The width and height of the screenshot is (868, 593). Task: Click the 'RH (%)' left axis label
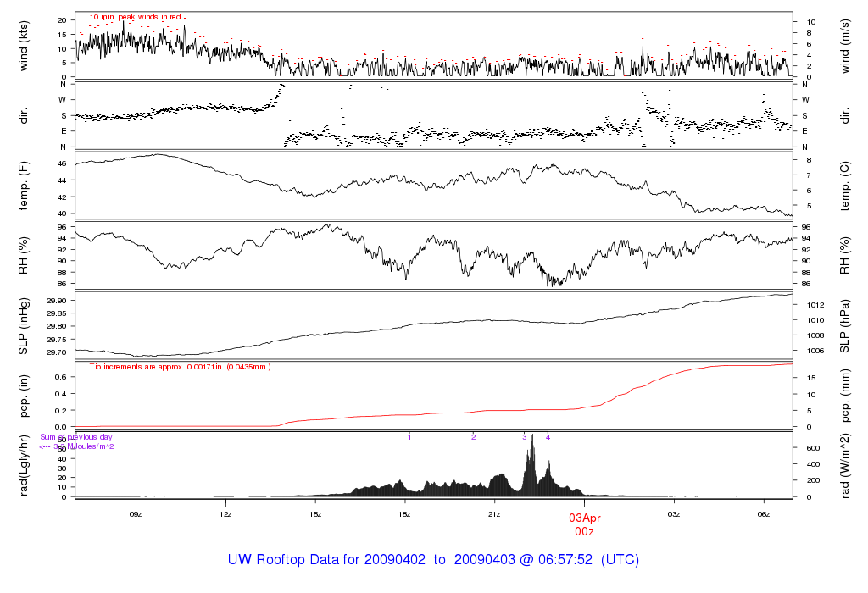pos(23,255)
